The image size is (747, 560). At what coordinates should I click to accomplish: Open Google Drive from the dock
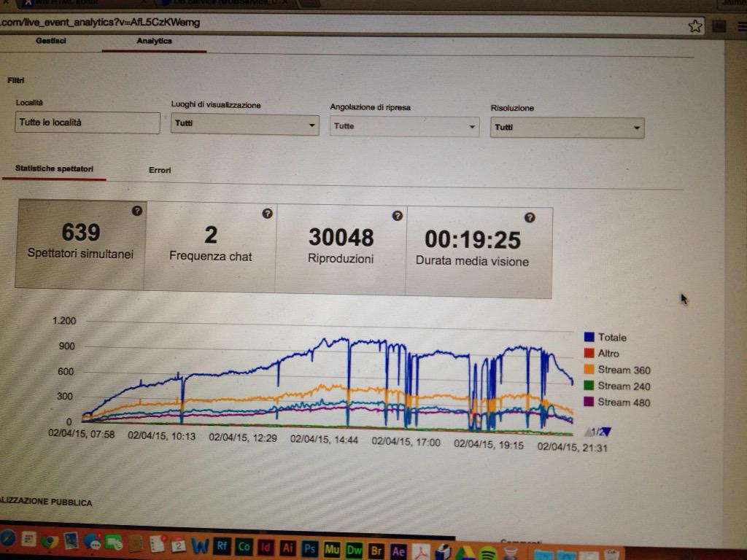click(465, 553)
